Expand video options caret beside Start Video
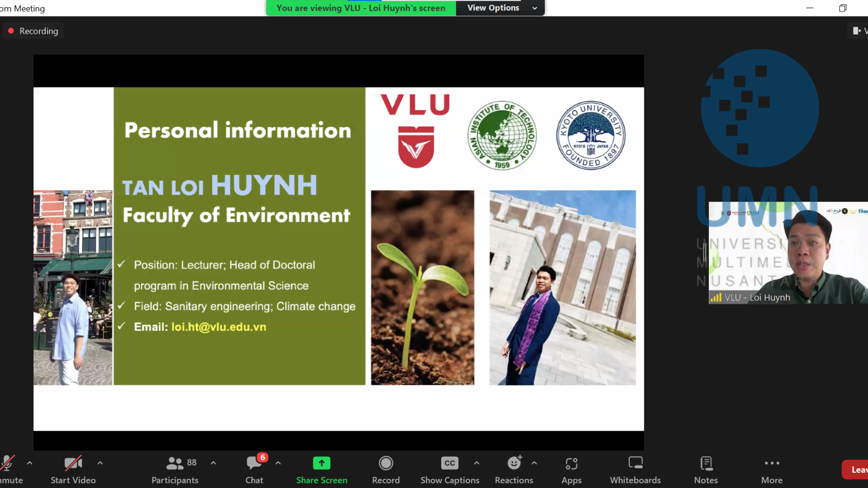 (100, 463)
